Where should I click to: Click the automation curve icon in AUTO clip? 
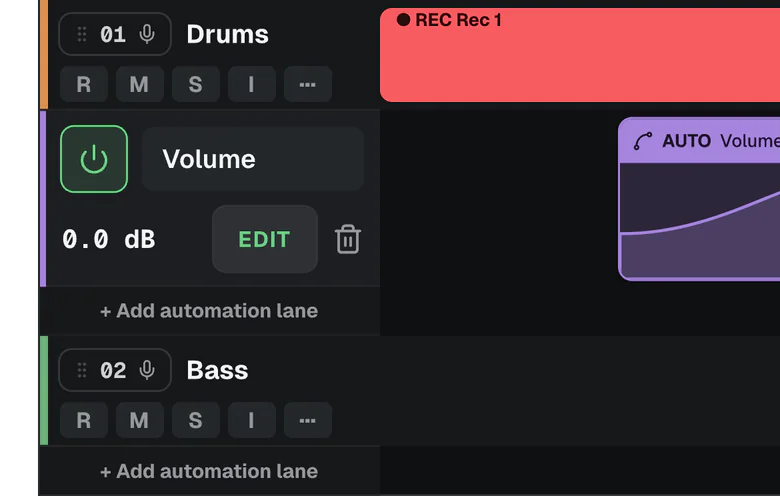pos(643,141)
